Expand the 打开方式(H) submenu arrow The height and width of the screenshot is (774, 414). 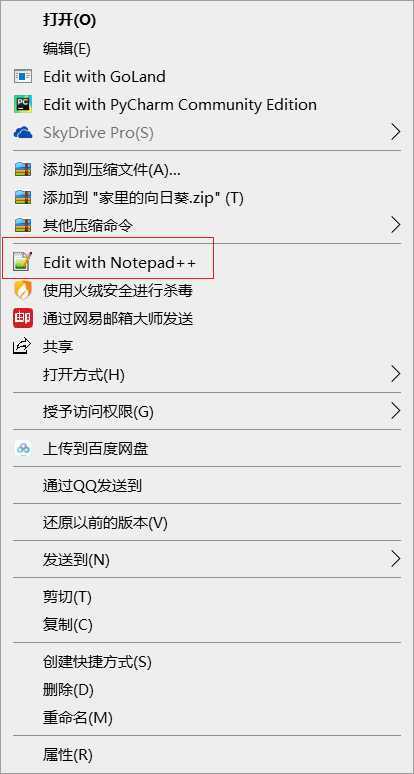point(395,374)
